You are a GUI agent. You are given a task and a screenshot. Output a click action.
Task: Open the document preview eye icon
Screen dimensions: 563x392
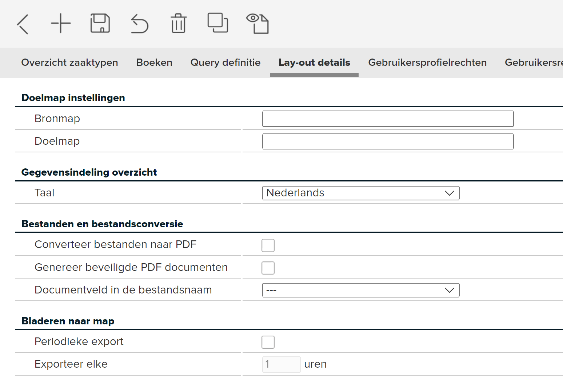pos(257,24)
